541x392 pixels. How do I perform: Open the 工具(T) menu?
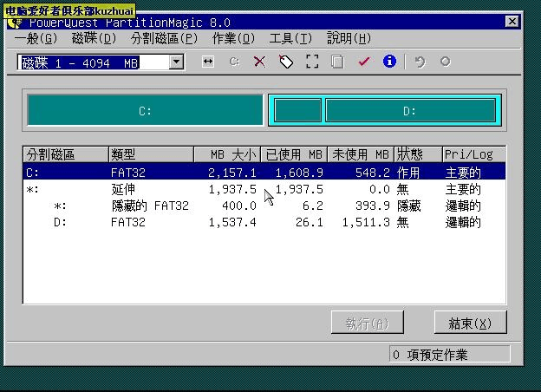pyautogui.click(x=290, y=38)
